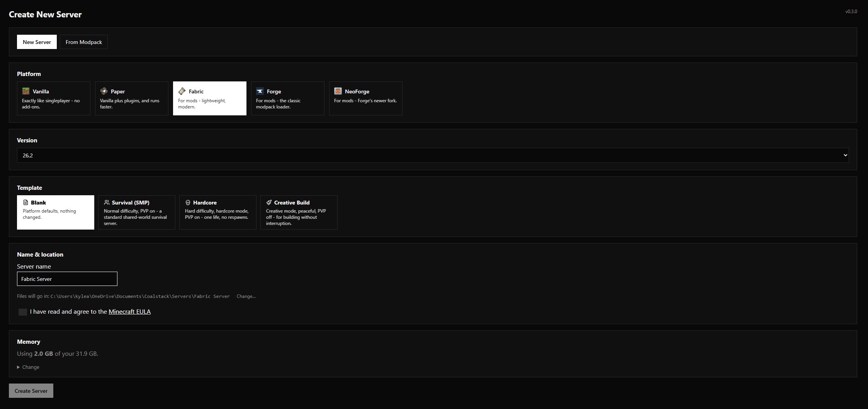Click the v0.3.0 version label
Viewport: 868px width, 409px height.
point(851,12)
